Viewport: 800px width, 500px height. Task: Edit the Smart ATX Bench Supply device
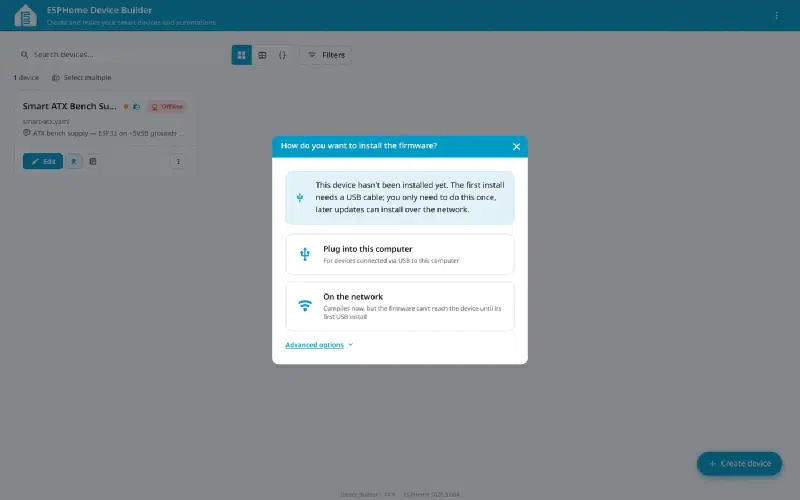(x=43, y=161)
